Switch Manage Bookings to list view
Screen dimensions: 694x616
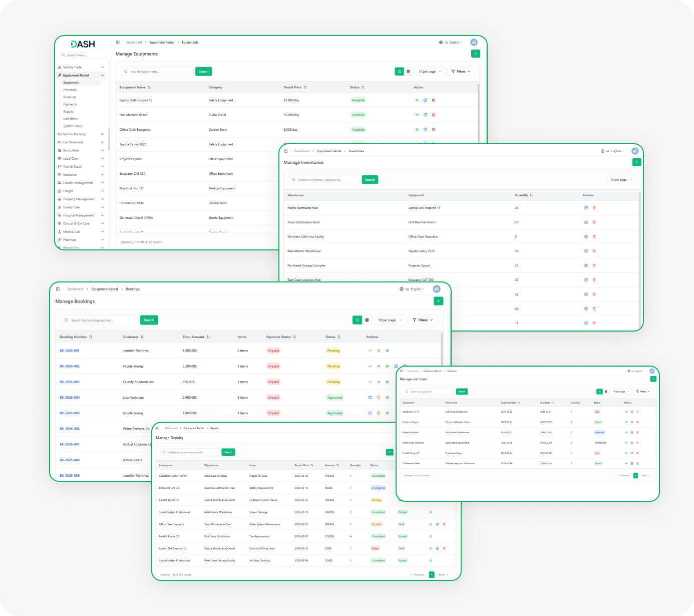coord(358,320)
